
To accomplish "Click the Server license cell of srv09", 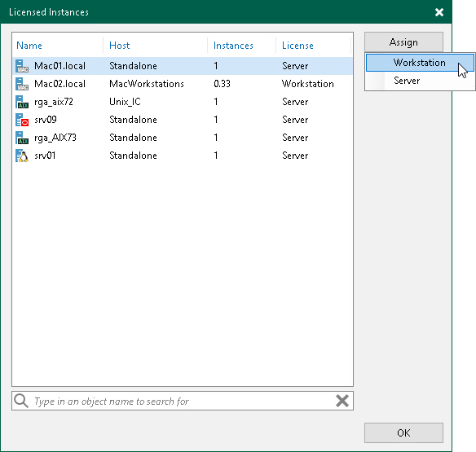I will coord(295,120).
